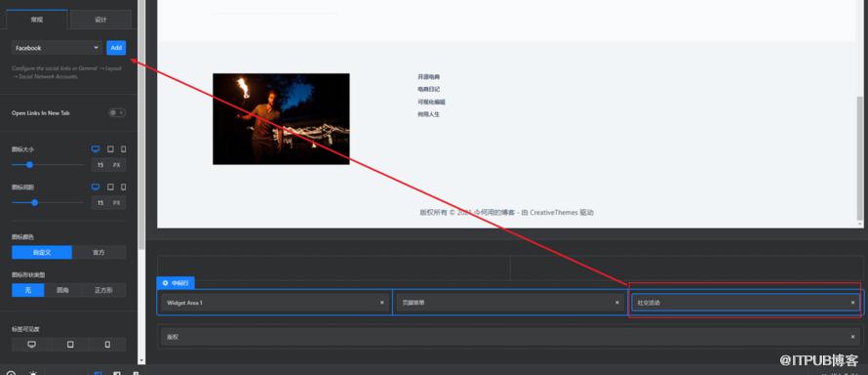Remove Widget Area 1 with its X icon
Image resolution: width=868 pixels, height=375 pixels.
pos(381,303)
